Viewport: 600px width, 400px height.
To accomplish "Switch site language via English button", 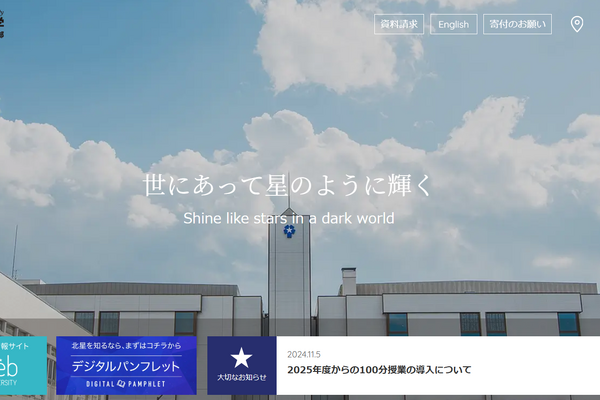I will coord(453,24).
